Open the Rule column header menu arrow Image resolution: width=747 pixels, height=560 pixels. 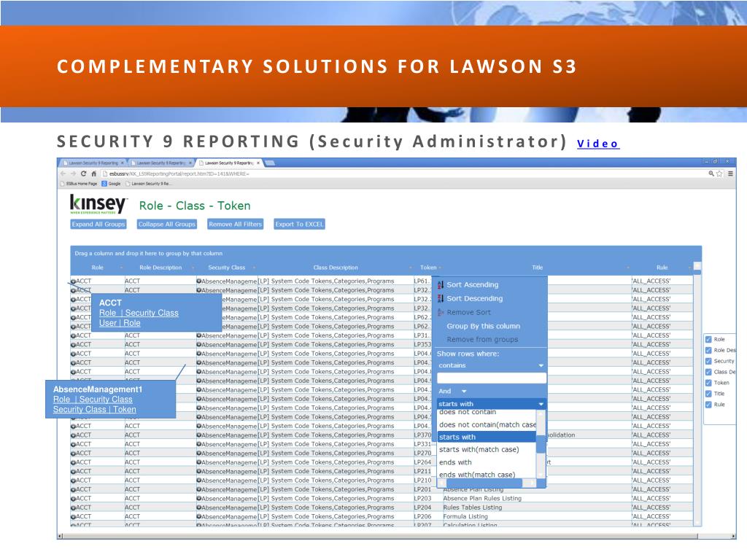point(689,268)
